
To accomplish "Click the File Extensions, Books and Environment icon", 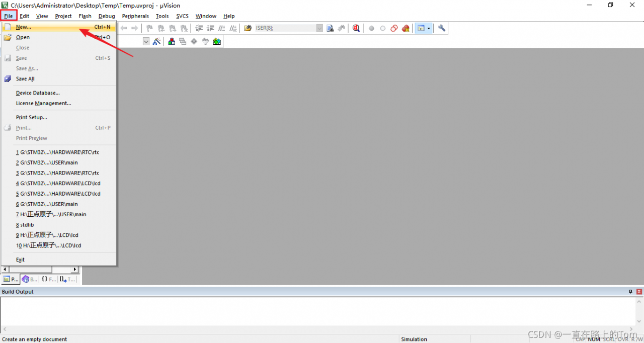I will [172, 41].
